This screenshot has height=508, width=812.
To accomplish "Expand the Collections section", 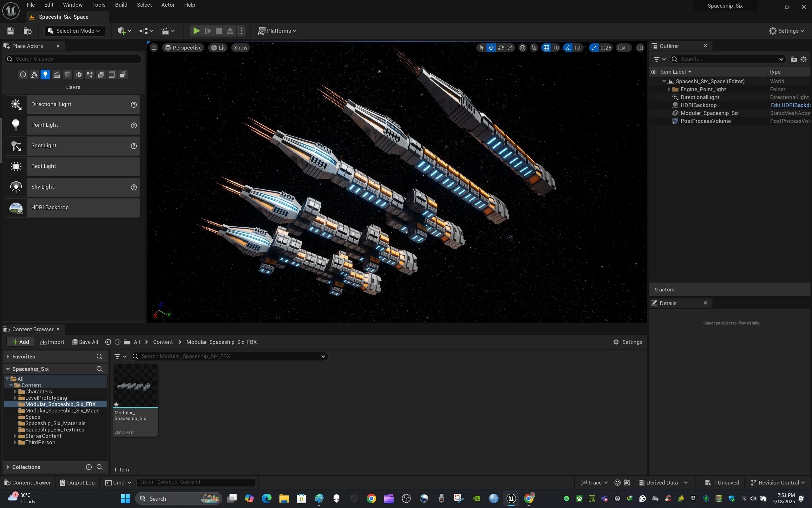I will (x=8, y=467).
